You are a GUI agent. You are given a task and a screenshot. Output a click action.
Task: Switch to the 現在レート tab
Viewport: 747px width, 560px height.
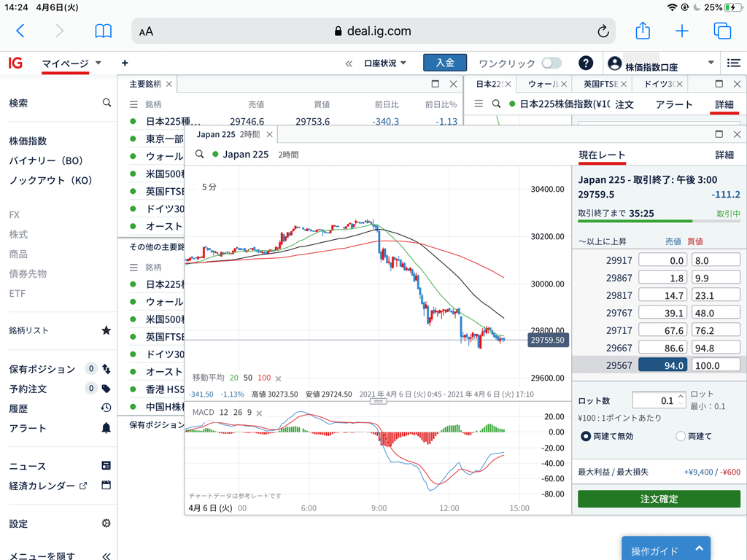[601, 155]
